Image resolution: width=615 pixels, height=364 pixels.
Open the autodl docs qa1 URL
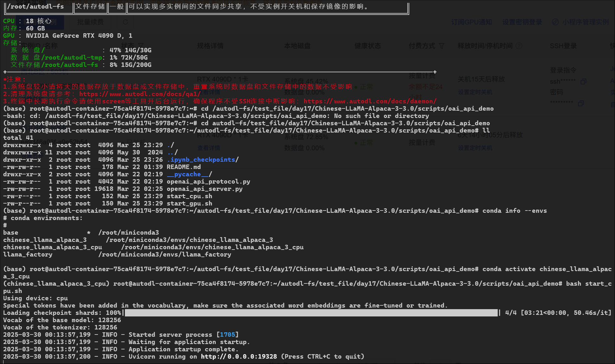click(x=140, y=94)
